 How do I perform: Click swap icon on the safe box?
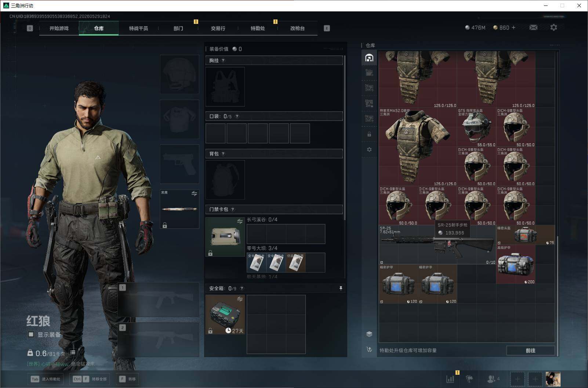[240, 299]
